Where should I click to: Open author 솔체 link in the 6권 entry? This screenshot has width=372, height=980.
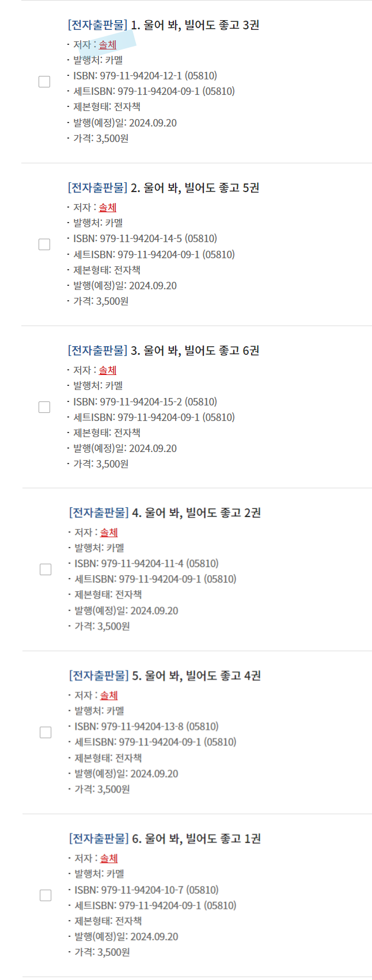108,370
